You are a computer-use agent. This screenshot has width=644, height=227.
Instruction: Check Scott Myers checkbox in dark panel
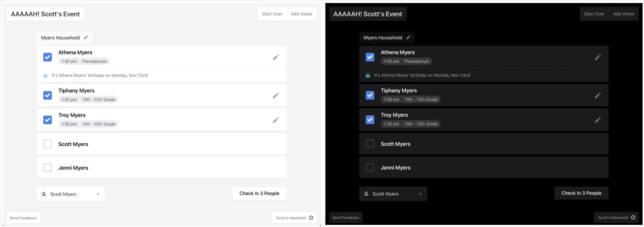coord(370,144)
